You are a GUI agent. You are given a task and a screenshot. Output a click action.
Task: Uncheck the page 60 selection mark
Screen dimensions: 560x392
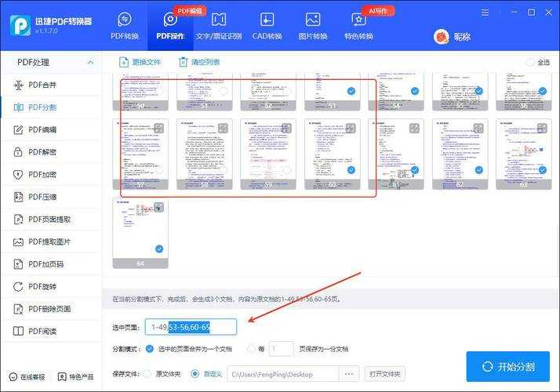[x=351, y=170]
